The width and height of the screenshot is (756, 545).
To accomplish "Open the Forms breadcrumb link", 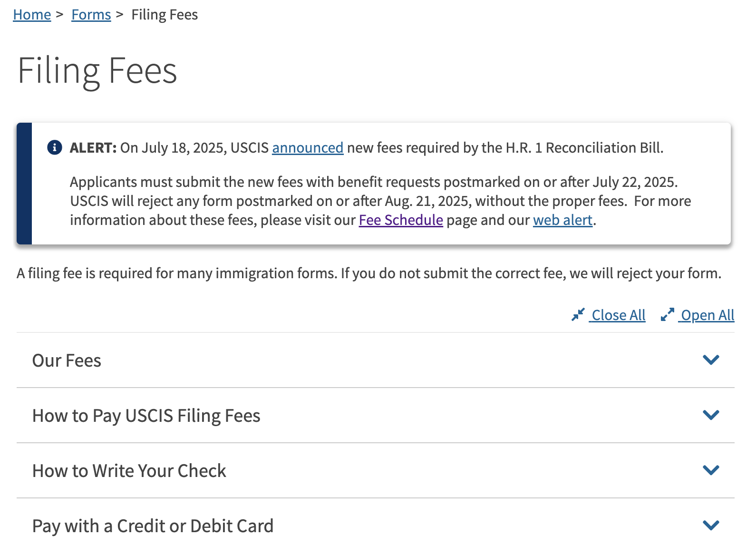I will 91,15.
